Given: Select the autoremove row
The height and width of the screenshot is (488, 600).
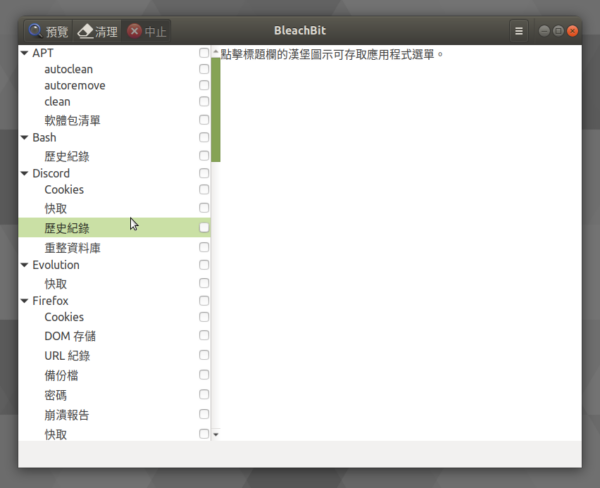Looking at the screenshot, I should point(114,85).
